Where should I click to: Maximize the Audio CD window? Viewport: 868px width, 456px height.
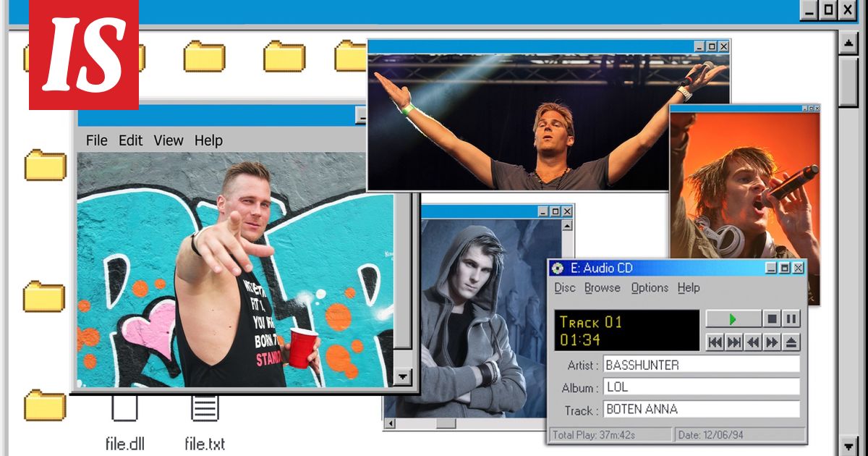[784, 268]
